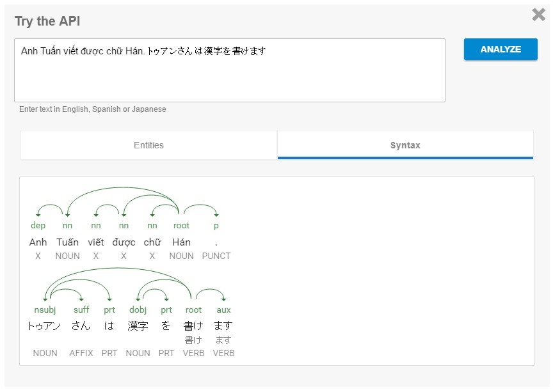The width and height of the screenshot is (553, 392).
Task: Select the token 'Tuấn' in the first sentence
Action: click(x=67, y=242)
